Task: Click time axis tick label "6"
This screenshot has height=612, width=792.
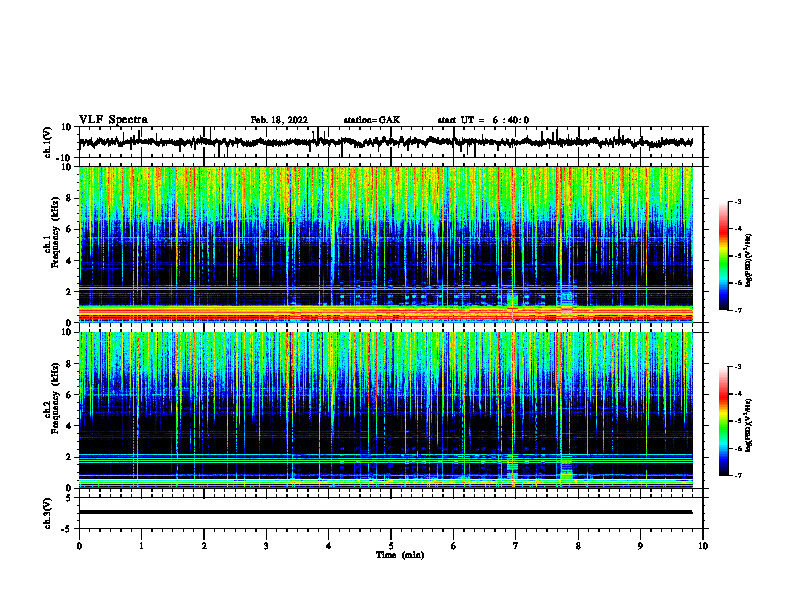Action: click(x=454, y=546)
